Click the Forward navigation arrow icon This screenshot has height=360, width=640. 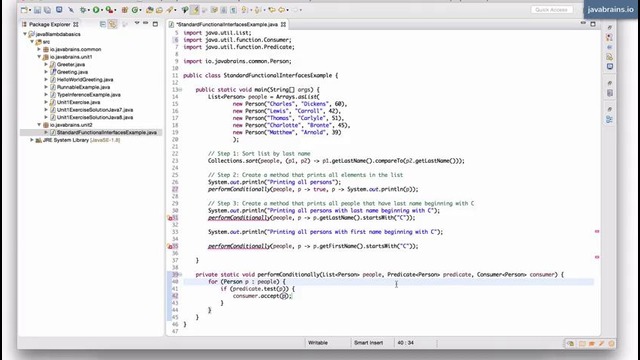point(295,10)
